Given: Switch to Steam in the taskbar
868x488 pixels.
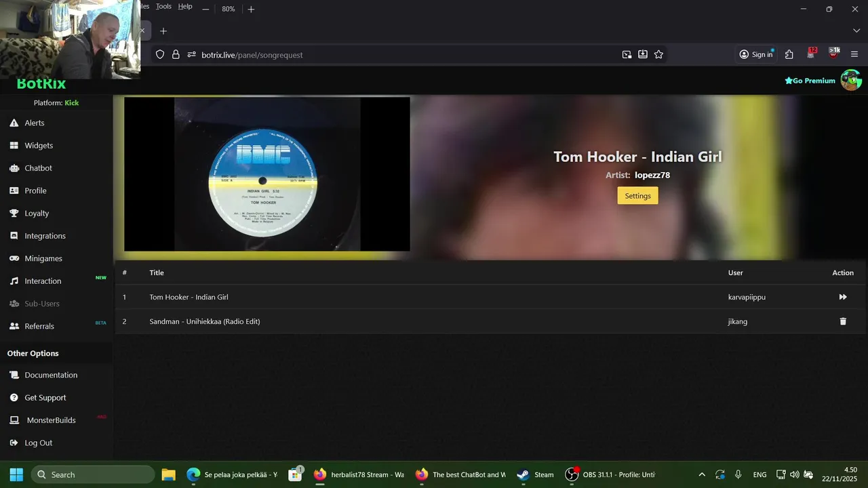Looking at the screenshot, I should tap(535, 474).
